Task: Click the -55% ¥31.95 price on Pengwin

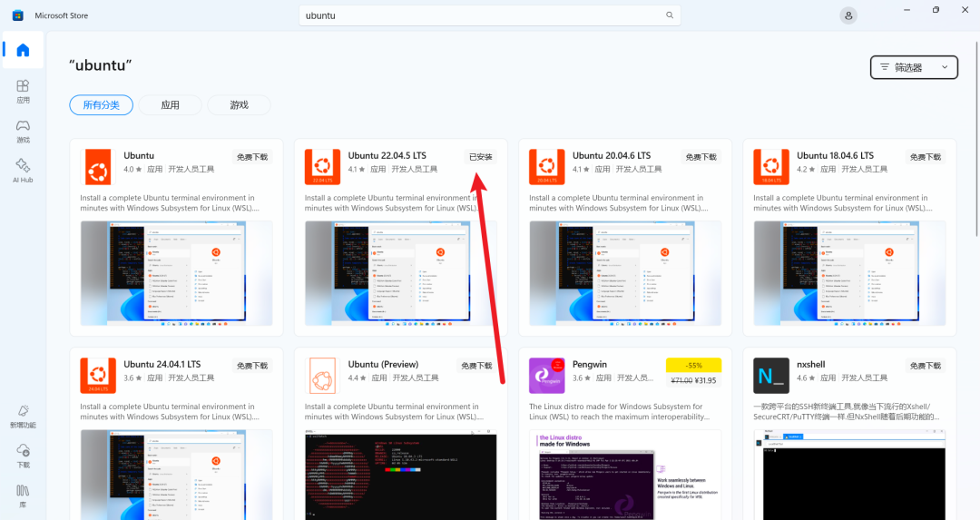Action: tap(694, 372)
